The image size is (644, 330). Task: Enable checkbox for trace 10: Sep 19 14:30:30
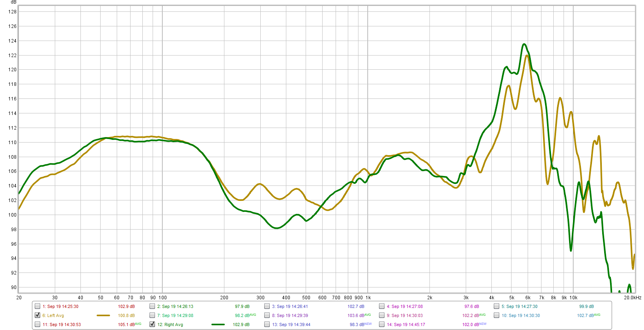497,315
